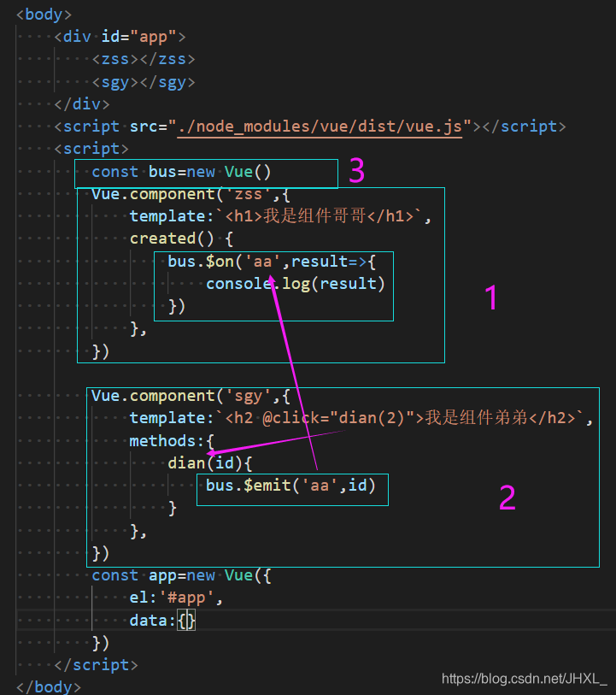
Task: Click the const app=new Vue({ line
Action: click(181, 575)
